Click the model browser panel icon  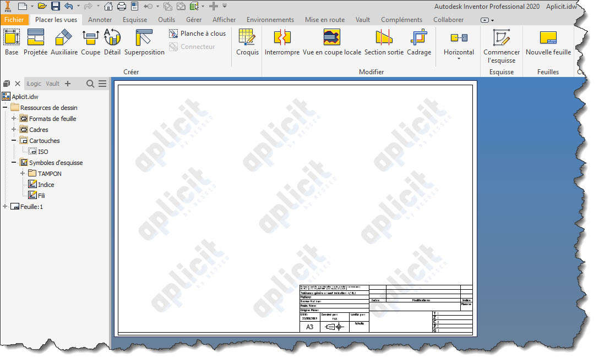pos(7,84)
